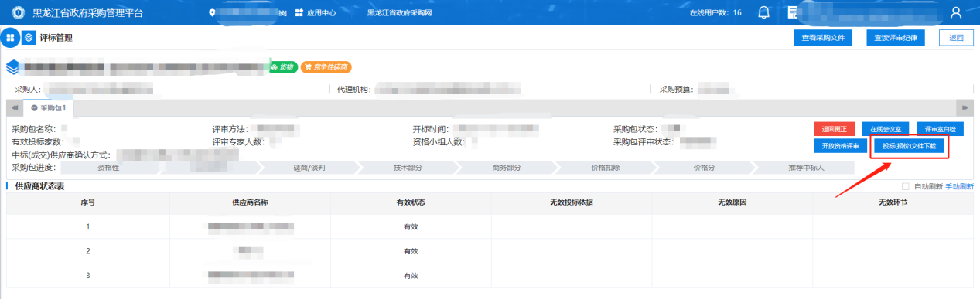Select the 价格扣除 progress step
This screenshot has height=299, width=980.
(x=604, y=167)
